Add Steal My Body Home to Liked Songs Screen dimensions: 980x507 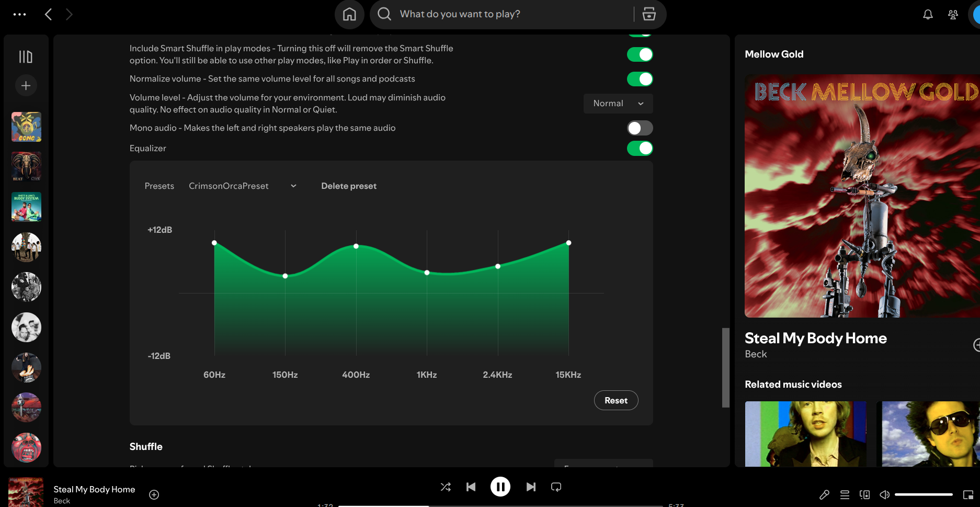(154, 494)
